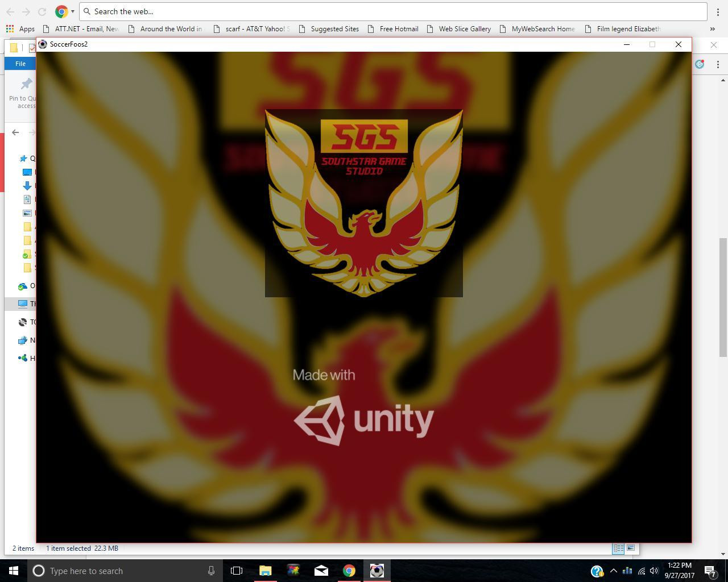Open File Explorer from the taskbar
This screenshot has width=728, height=582.
[265, 571]
